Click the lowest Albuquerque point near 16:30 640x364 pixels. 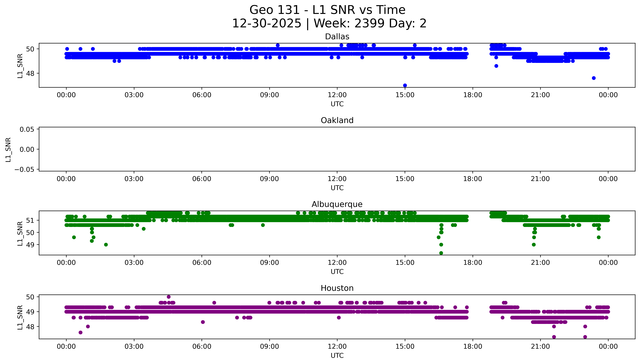[x=441, y=253]
